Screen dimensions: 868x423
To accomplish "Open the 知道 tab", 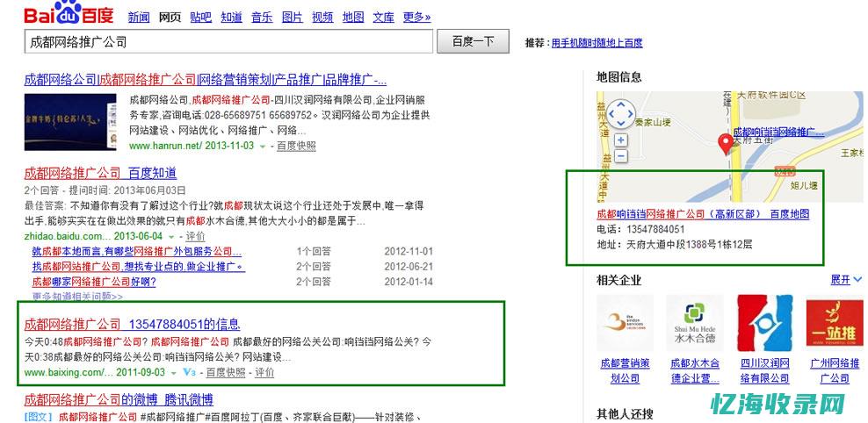I will tap(231, 18).
